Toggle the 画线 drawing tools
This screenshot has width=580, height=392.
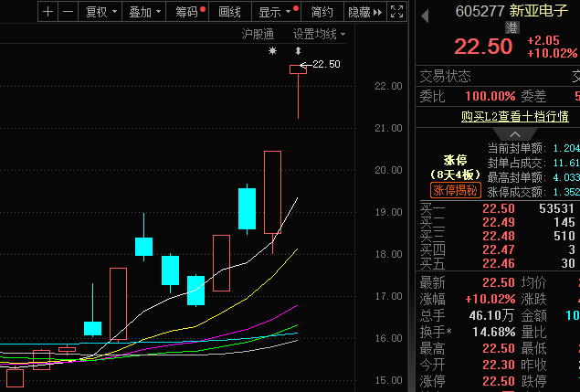(x=230, y=12)
